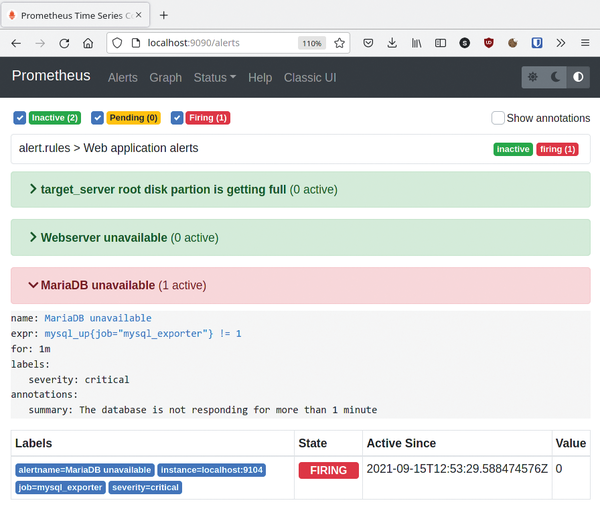
Task: Click the alertname=MariaDB unavailable label
Action: coord(85,470)
